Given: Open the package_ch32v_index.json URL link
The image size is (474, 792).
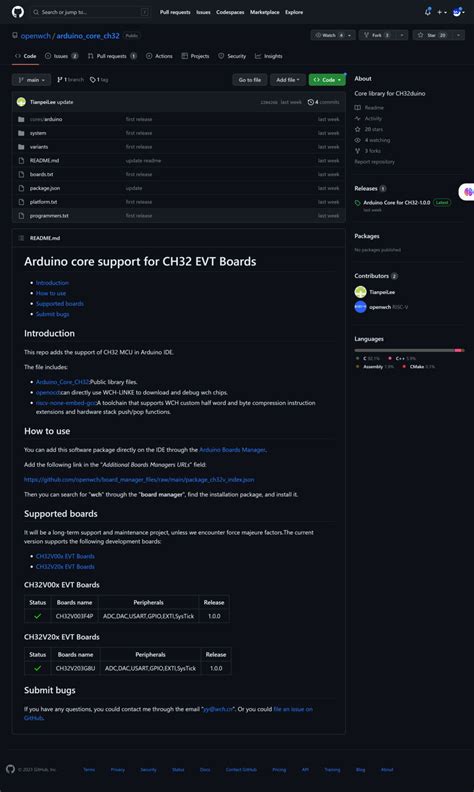Looking at the screenshot, I should pos(139,479).
